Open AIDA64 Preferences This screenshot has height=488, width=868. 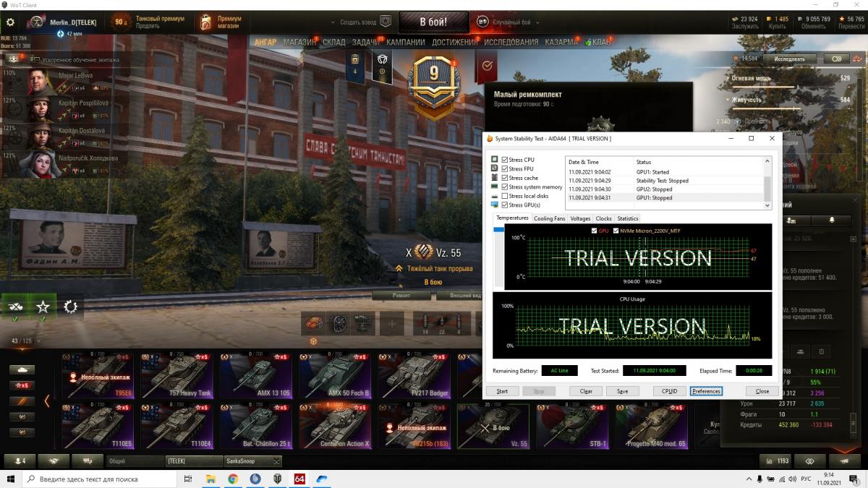pyautogui.click(x=706, y=391)
